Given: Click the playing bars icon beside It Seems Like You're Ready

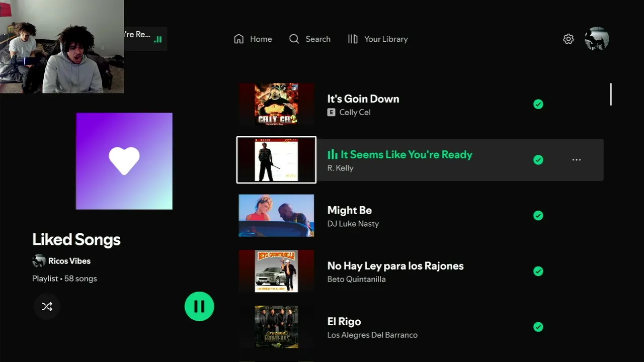Looking at the screenshot, I should tap(333, 154).
